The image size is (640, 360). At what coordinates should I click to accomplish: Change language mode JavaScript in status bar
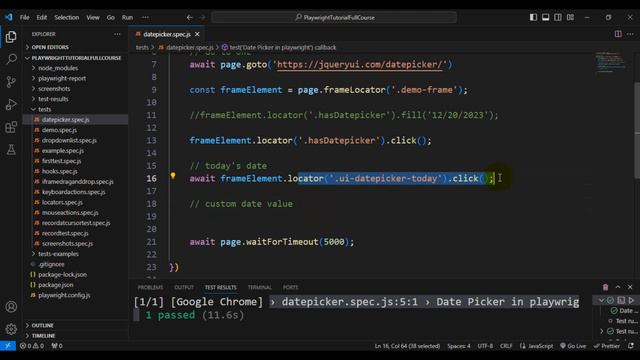click(536, 346)
